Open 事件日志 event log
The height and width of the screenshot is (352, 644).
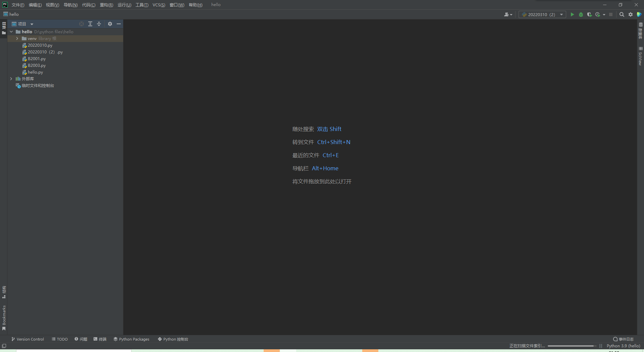pyautogui.click(x=623, y=339)
